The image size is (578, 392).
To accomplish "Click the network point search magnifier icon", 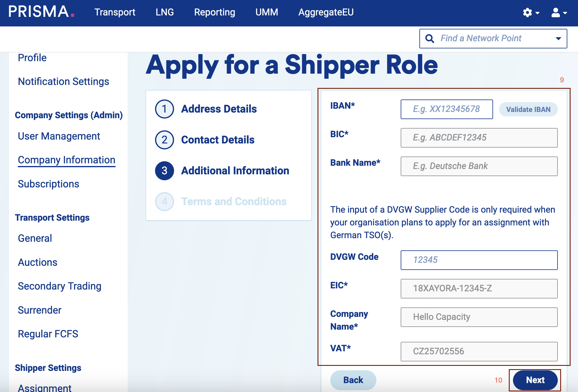I will tap(429, 39).
